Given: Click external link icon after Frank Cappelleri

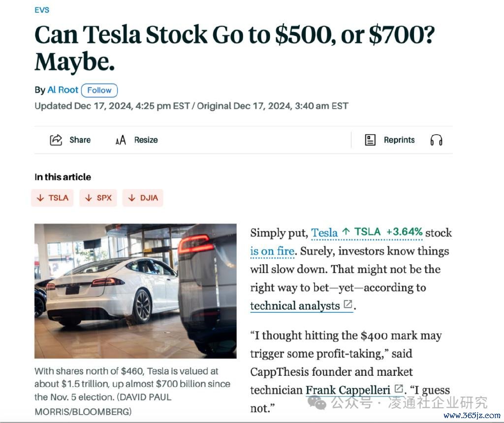Looking at the screenshot, I should pos(399,389).
